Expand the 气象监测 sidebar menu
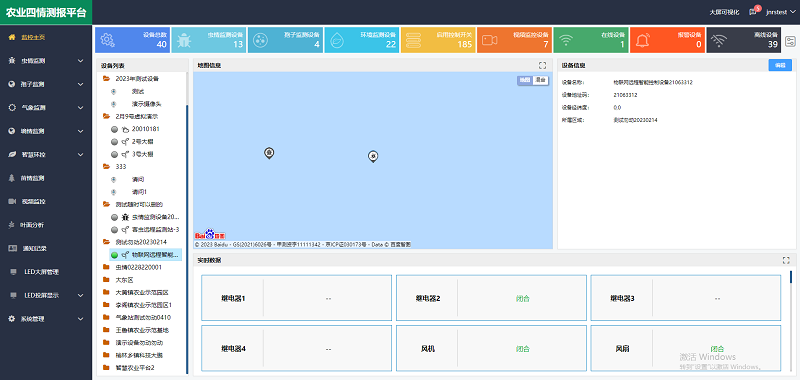This screenshot has width=800, height=380. click(46, 108)
